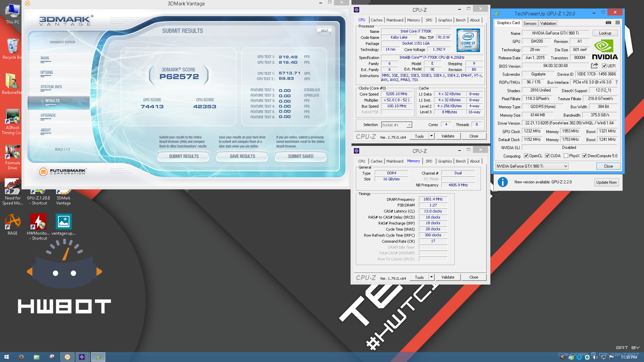The image size is (644, 362).
Task: Open the RAGE desktop icon
Action: click(x=12, y=224)
